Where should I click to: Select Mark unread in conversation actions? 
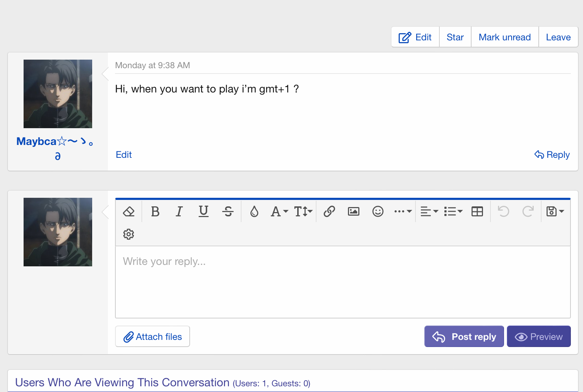[504, 37]
